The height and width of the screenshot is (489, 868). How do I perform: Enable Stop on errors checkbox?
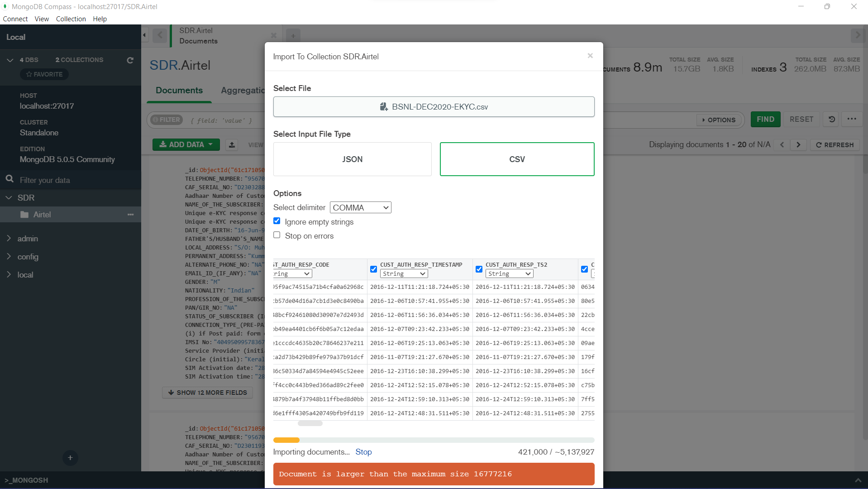(277, 235)
